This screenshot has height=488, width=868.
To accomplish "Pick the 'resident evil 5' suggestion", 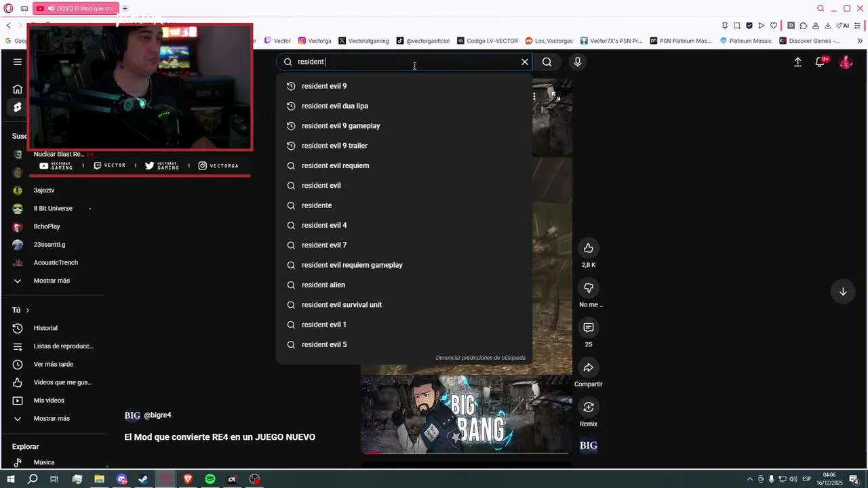I will click(403, 344).
